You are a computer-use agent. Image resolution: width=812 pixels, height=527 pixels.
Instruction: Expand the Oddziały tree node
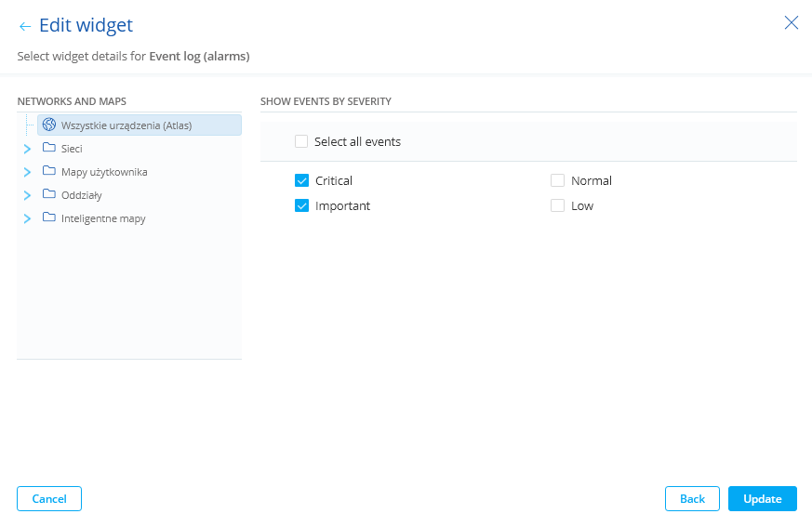27,195
